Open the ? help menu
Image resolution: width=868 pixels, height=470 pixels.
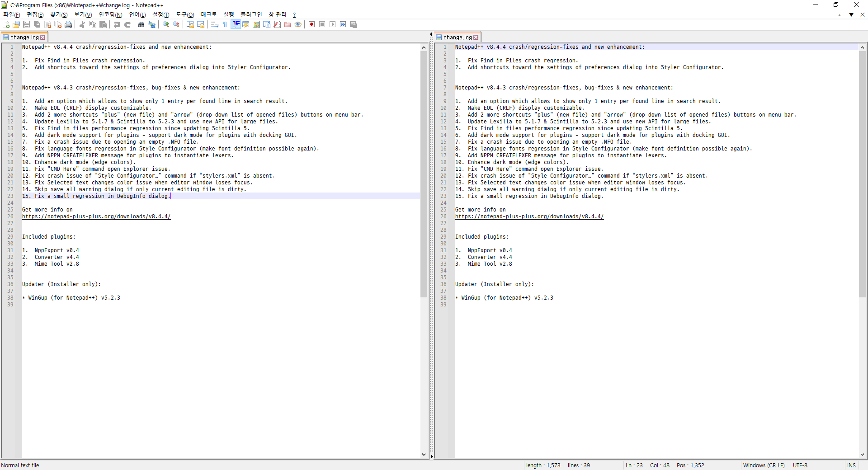[294, 15]
